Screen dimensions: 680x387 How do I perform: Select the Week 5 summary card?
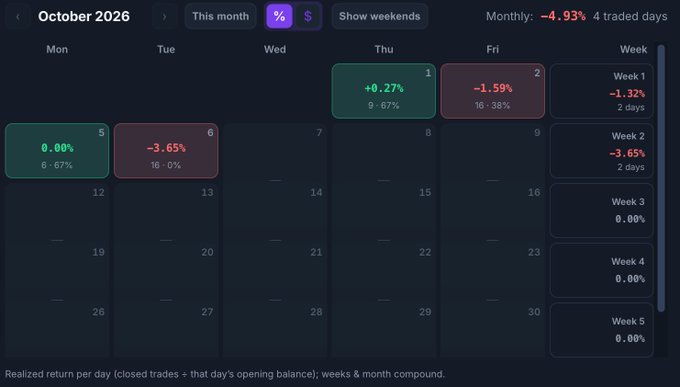pyautogui.click(x=602, y=330)
